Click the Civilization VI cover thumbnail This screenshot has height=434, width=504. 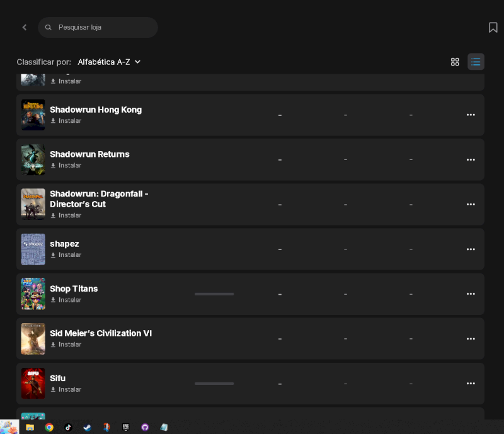point(33,339)
